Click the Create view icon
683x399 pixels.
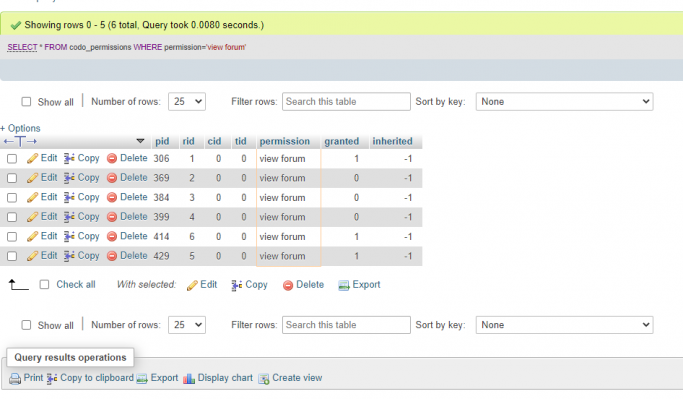pos(264,379)
